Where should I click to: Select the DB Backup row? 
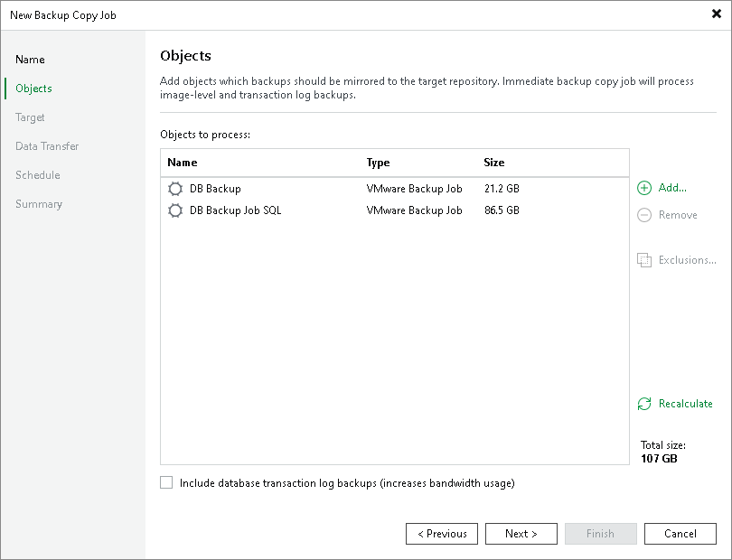271,189
